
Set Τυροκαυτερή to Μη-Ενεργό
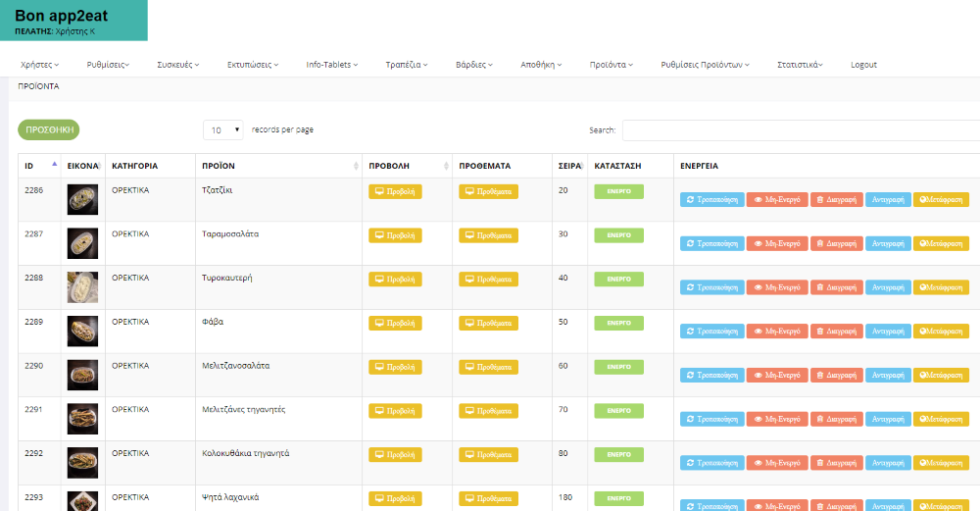[777, 287]
